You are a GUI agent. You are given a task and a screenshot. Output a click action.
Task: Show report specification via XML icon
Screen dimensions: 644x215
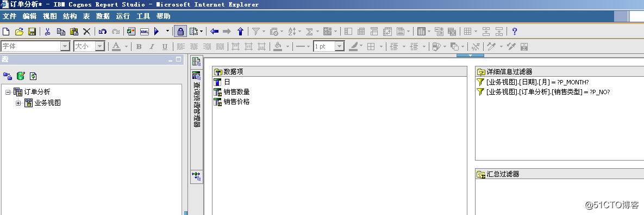(x=144, y=32)
